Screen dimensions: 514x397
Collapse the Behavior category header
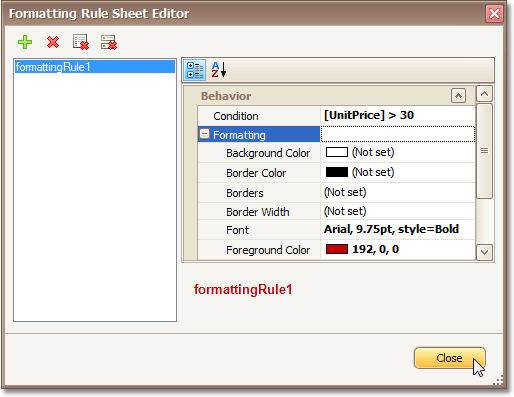tap(458, 96)
